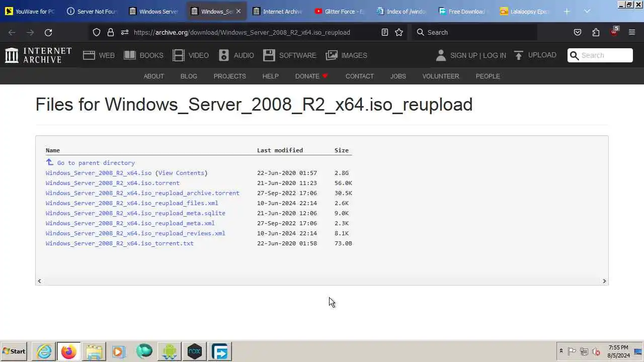This screenshot has height=362, width=644.
Task: Open the HELP menu link
Action: pos(270,76)
